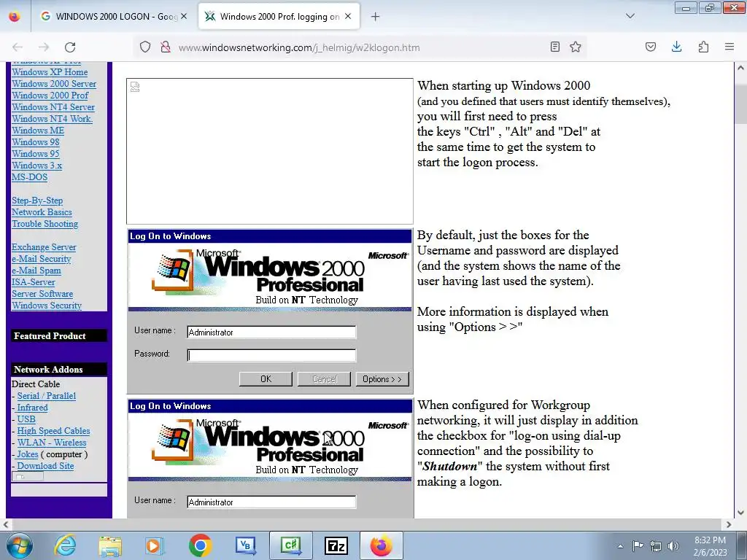Open the Windows NT4 Server link
This screenshot has width=747, height=560.
click(53, 107)
